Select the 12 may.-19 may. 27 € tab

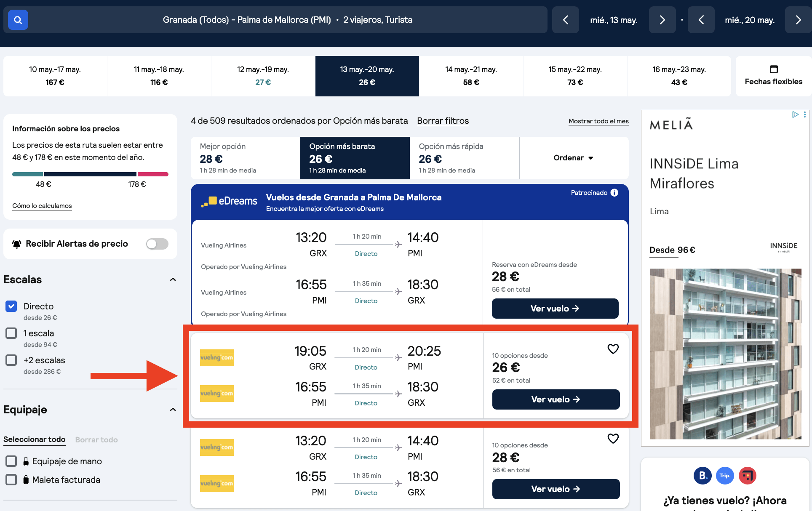click(263, 76)
